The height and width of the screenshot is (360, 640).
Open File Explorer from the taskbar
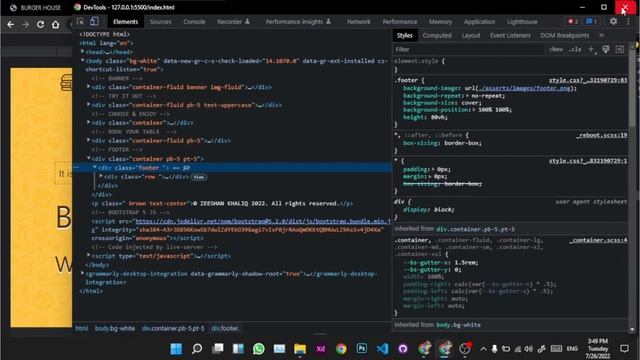tap(300, 349)
